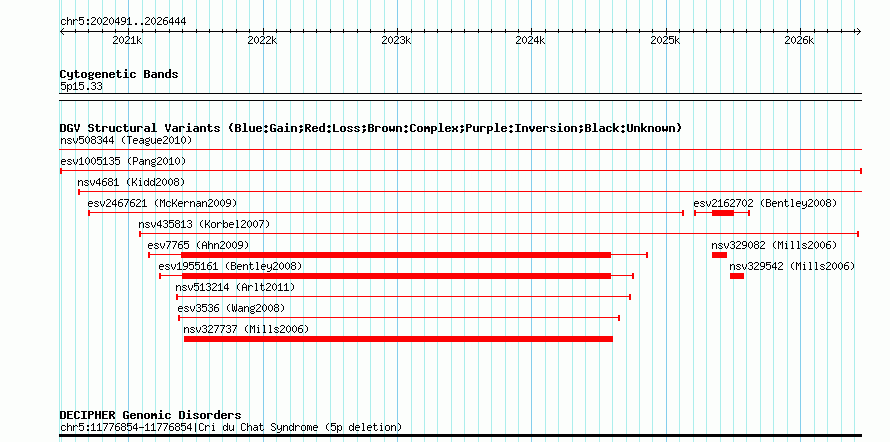This screenshot has width=890, height=442.
Task: Open variant nsv329082 (Mills2006) label
Action: click(774, 245)
